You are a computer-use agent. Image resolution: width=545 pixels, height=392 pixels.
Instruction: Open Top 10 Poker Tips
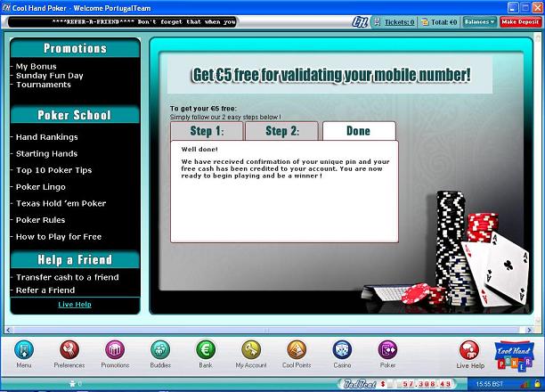click(x=53, y=170)
